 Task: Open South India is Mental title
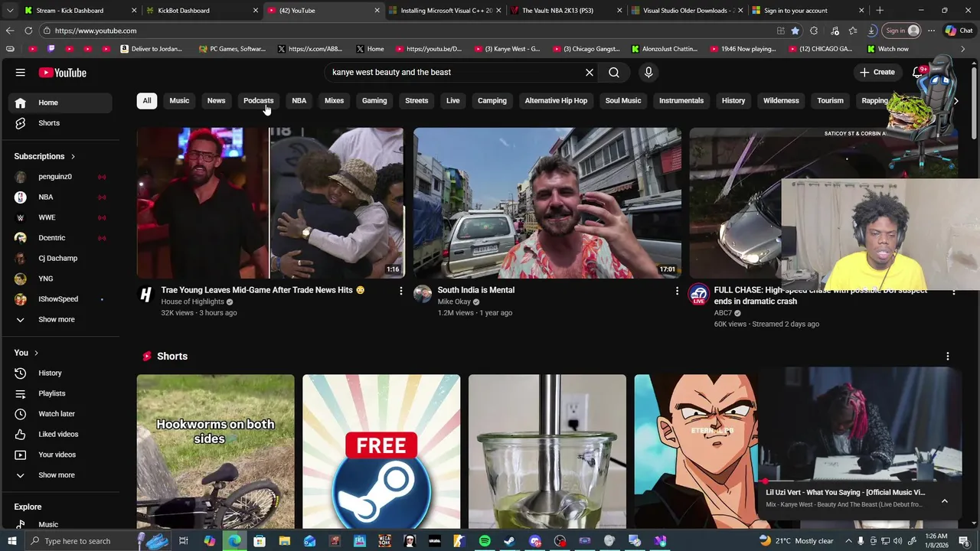[476, 290]
